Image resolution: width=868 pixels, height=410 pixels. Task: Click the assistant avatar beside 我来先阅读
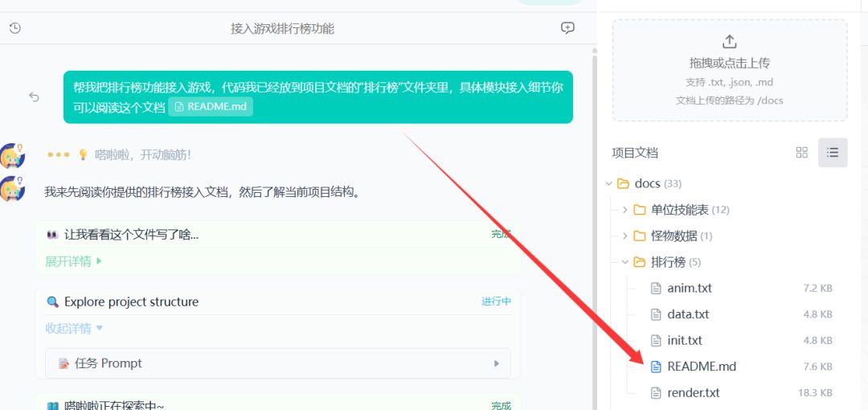12,188
